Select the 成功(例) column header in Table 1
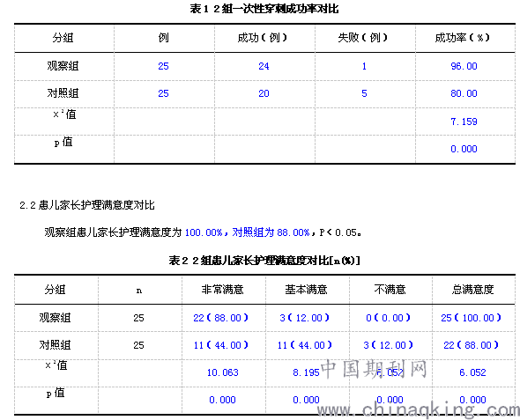The image size is (520, 420). click(263, 38)
